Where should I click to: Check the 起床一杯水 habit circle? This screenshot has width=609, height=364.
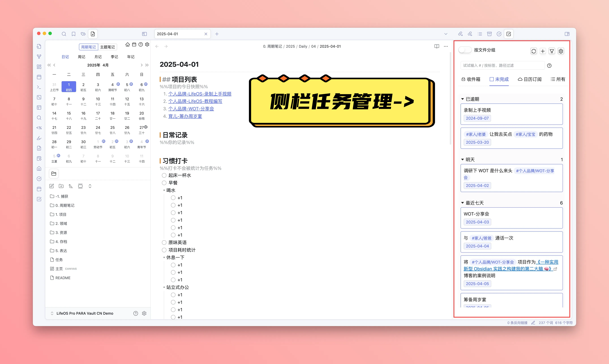coord(164,175)
